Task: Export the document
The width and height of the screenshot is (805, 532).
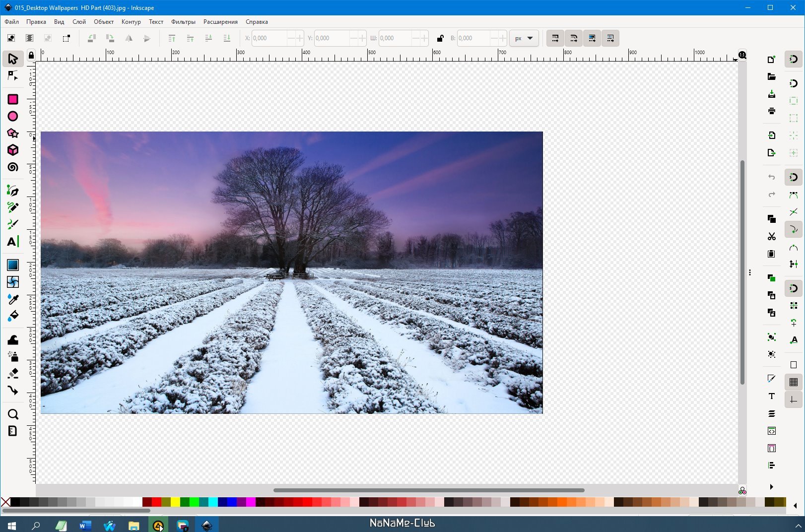Action: click(x=771, y=152)
